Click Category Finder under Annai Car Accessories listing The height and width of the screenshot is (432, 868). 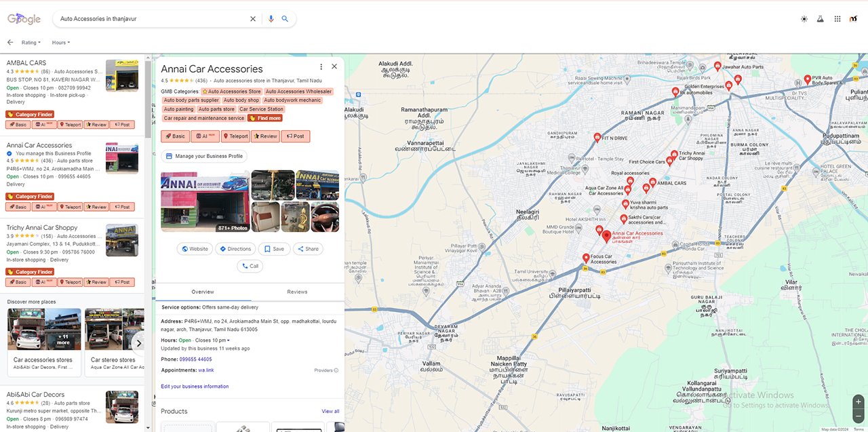pos(30,196)
